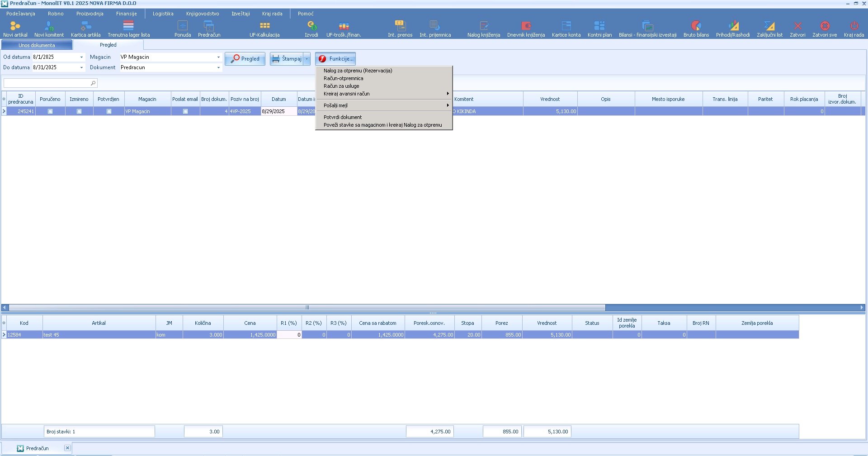Click left arrow of horizontal scrollbar

click(5, 308)
